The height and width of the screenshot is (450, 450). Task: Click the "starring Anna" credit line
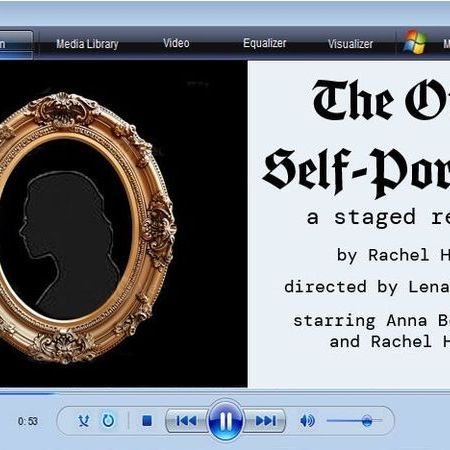coord(372,321)
